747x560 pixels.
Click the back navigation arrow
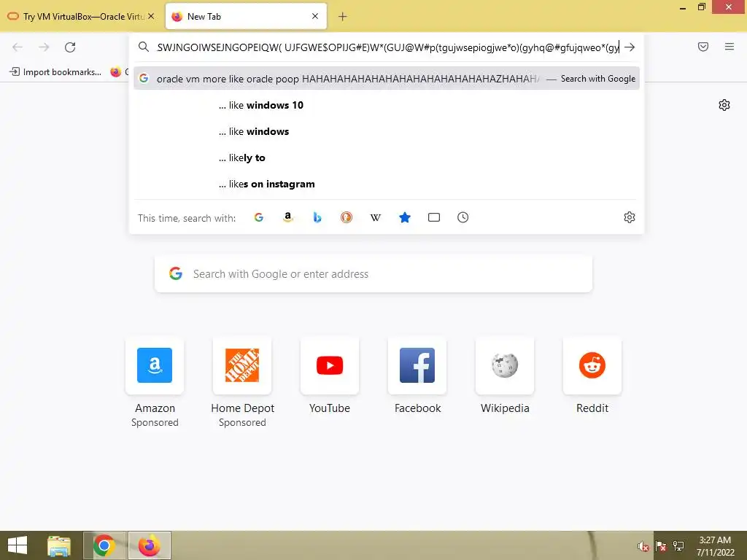click(18, 47)
